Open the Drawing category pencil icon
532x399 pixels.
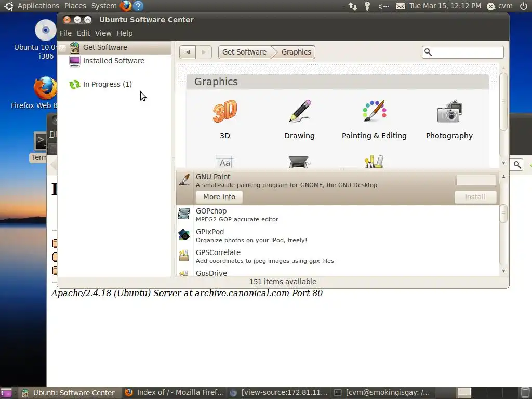point(300,111)
